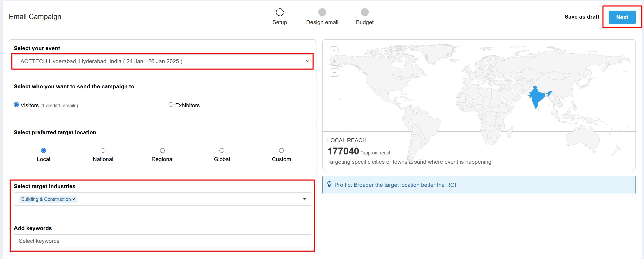Image resolution: width=644 pixels, height=259 pixels.
Task: Go to the Setup step label
Action: pyautogui.click(x=279, y=22)
